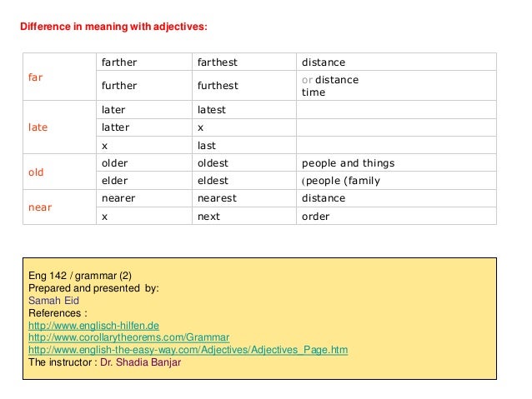Click the 'x' beside 'latter'
Image resolution: width=532 pixels, height=399 pixels.
click(x=200, y=127)
